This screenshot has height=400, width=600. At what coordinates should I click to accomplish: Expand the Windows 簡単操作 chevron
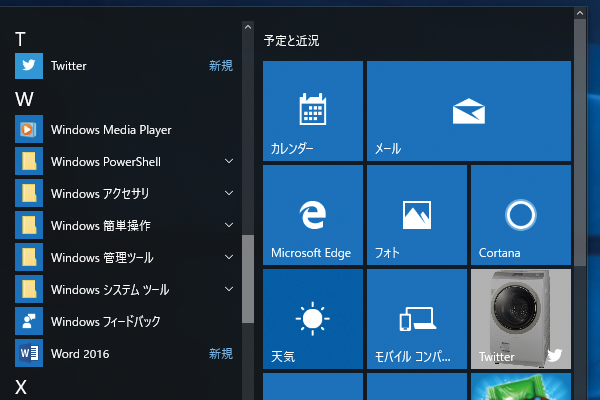(x=229, y=225)
